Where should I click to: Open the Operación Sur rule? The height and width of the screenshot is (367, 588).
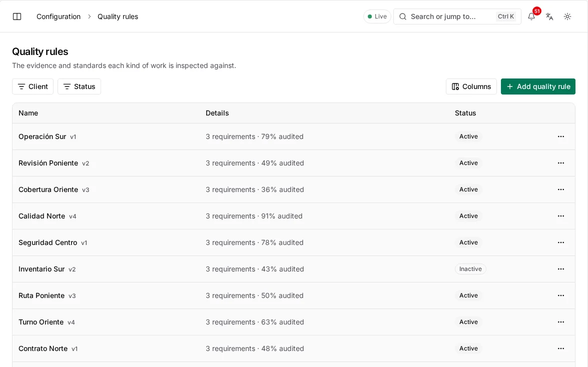click(x=43, y=136)
